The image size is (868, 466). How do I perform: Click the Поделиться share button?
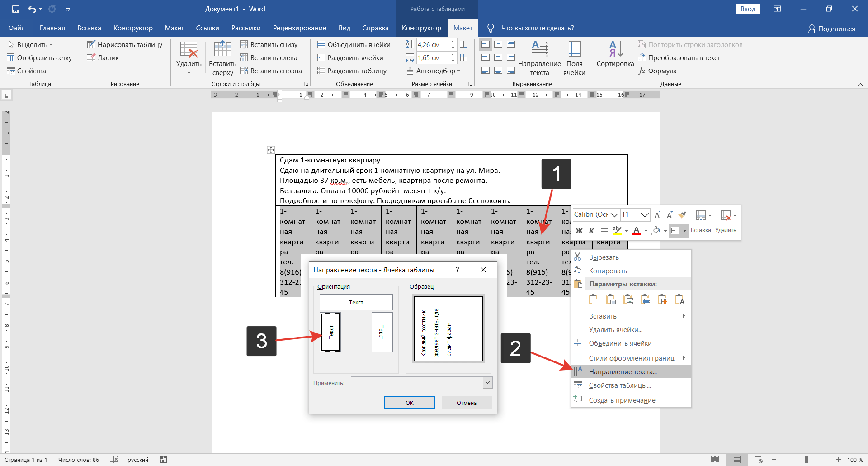tap(832, 29)
